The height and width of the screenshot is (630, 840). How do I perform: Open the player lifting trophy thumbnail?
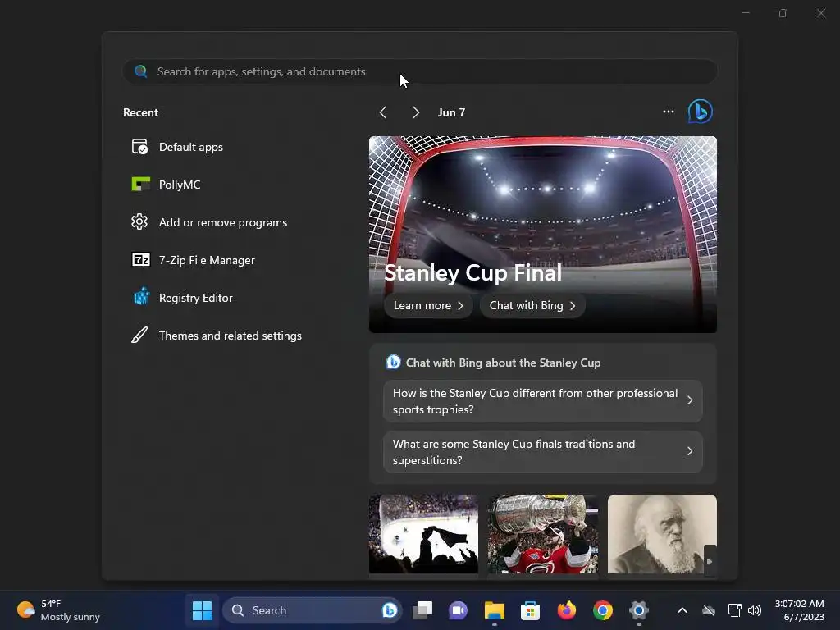pos(543,534)
